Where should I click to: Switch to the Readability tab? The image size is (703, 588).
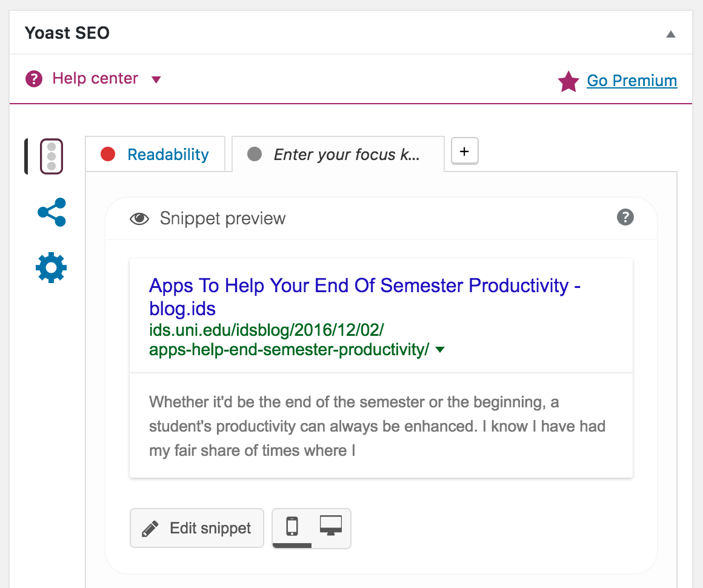[168, 155]
